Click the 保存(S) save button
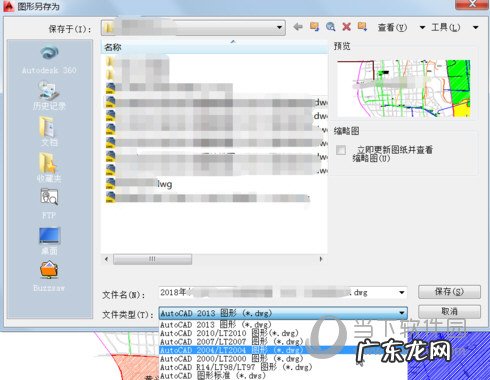Image resolution: width=490 pixels, height=380 pixels. coord(449,292)
